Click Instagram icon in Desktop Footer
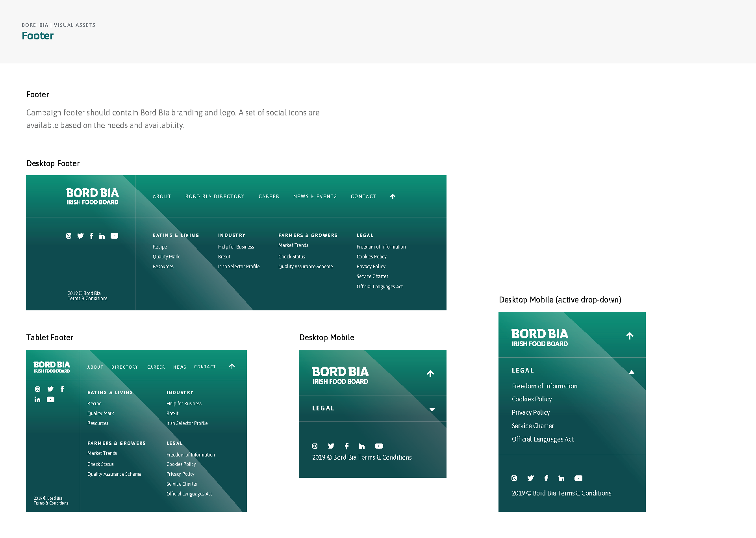 (69, 236)
